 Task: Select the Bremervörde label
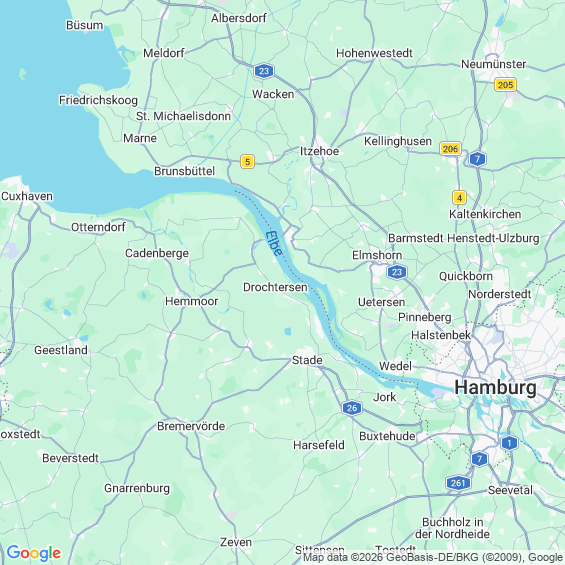(191, 426)
